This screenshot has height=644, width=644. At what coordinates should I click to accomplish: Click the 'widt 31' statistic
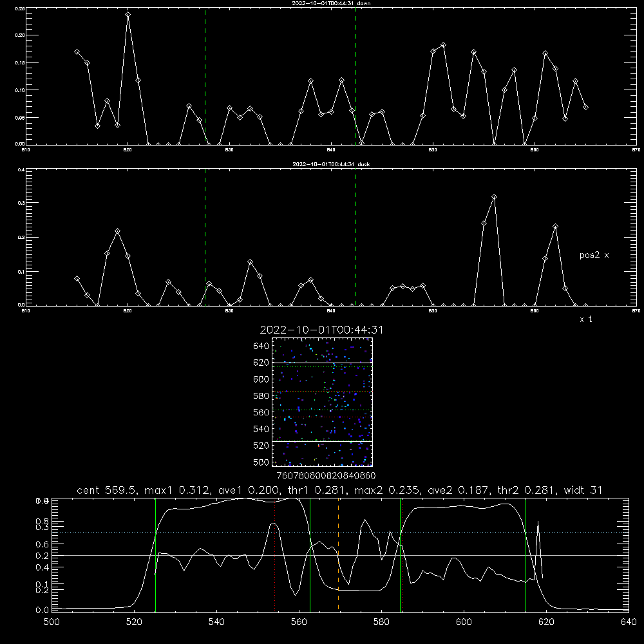pos(583,490)
